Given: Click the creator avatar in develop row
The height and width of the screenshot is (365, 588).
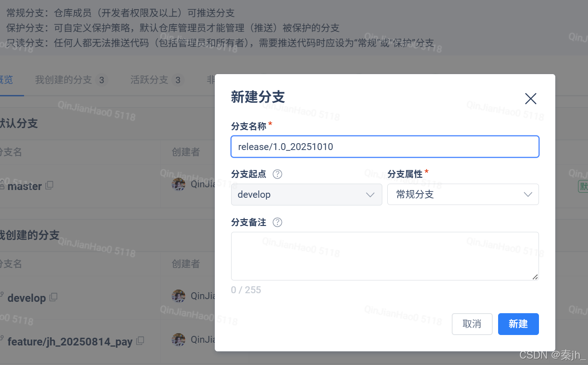Looking at the screenshot, I should (178, 296).
